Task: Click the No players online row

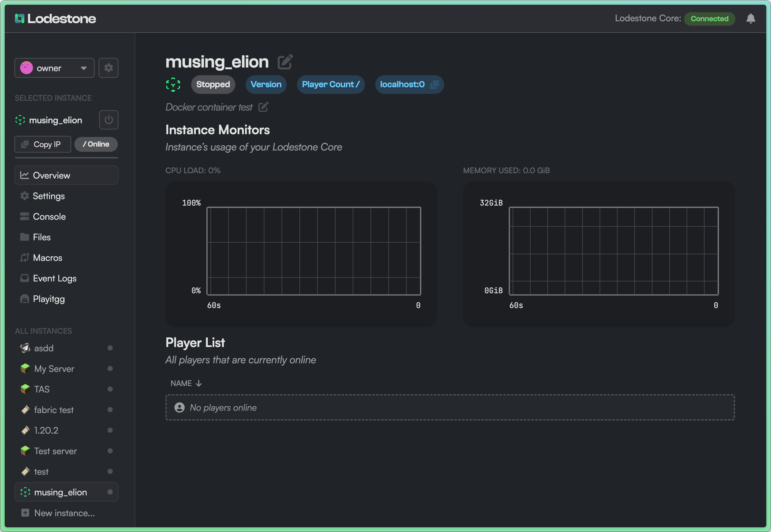Action: pos(450,407)
